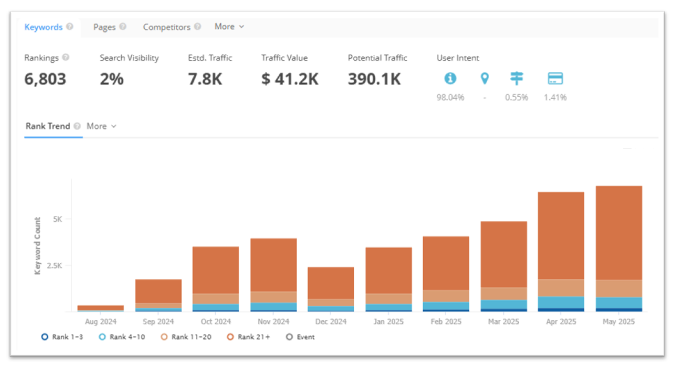Image resolution: width=675 pixels, height=368 pixels.
Task: Toggle Event legend marker
Action: (300, 337)
